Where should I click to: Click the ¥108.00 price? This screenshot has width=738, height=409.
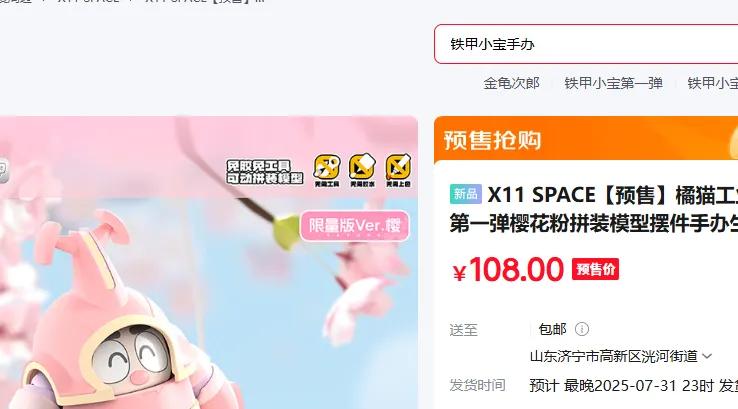tap(508, 270)
